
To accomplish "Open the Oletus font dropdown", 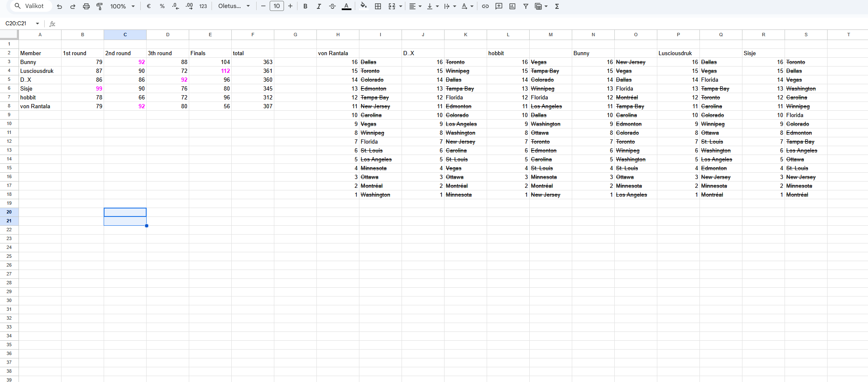I will coord(234,6).
